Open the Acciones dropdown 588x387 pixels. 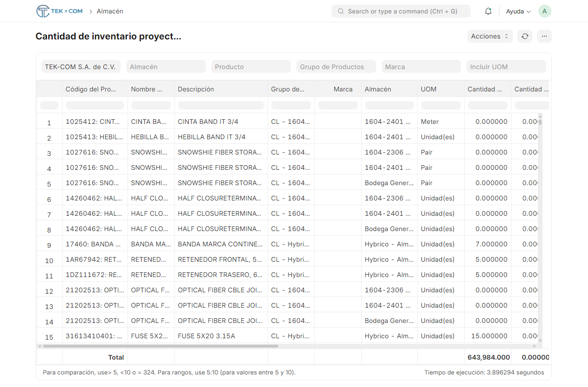(490, 36)
